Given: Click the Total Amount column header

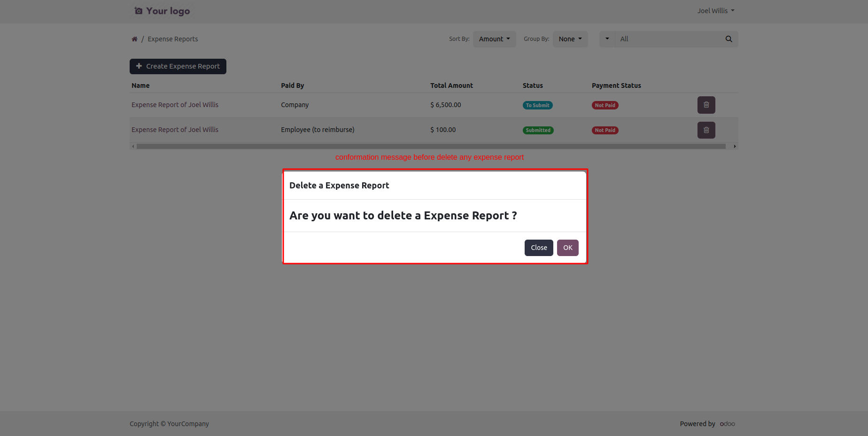Looking at the screenshot, I should pyautogui.click(x=451, y=86).
